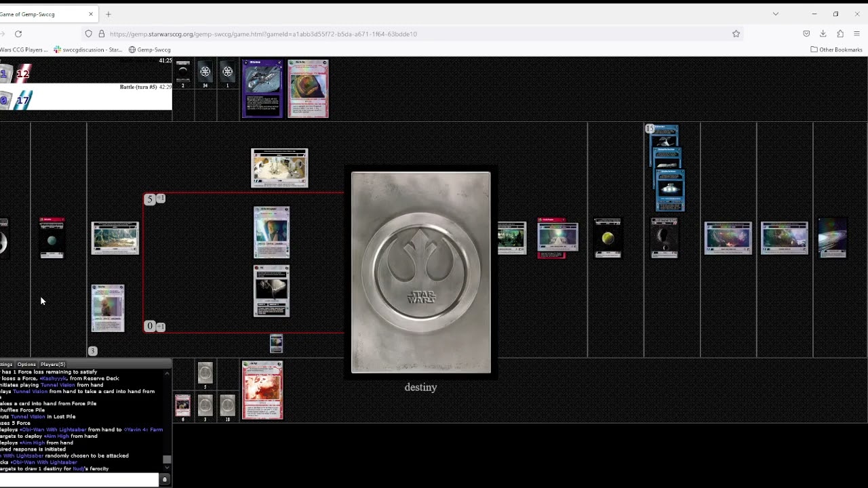Click the desert location card above battle
The height and width of the screenshot is (488, 868).
point(279,168)
